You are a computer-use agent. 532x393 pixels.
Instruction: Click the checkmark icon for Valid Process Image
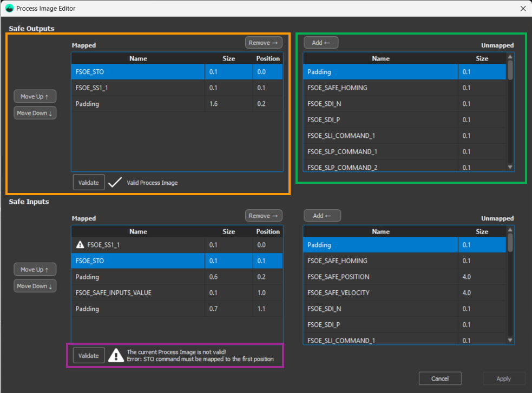(115, 183)
